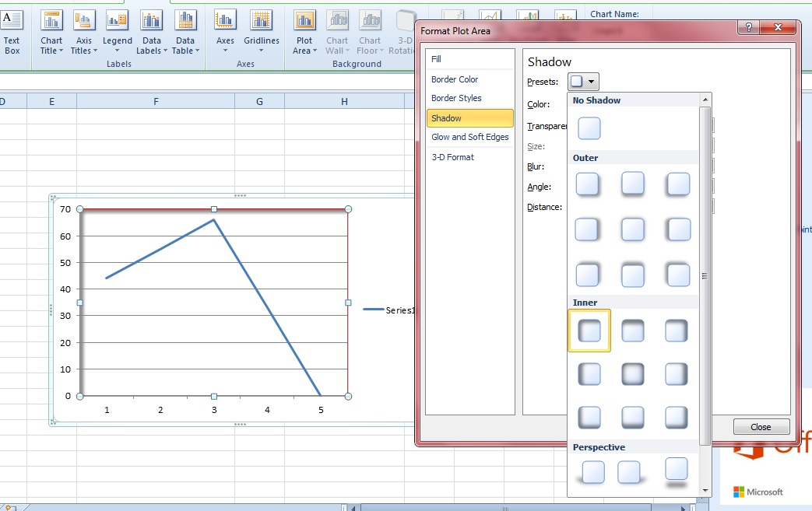Select the highlighted first Inner shadow preset

[x=589, y=331]
